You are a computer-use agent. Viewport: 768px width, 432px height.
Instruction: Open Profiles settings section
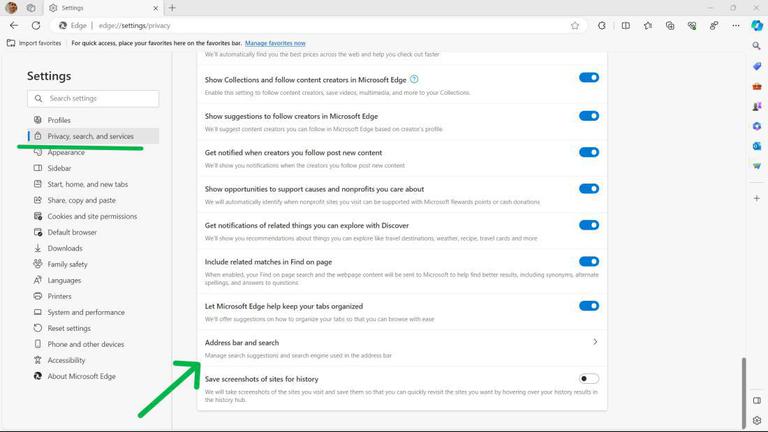(x=93, y=120)
